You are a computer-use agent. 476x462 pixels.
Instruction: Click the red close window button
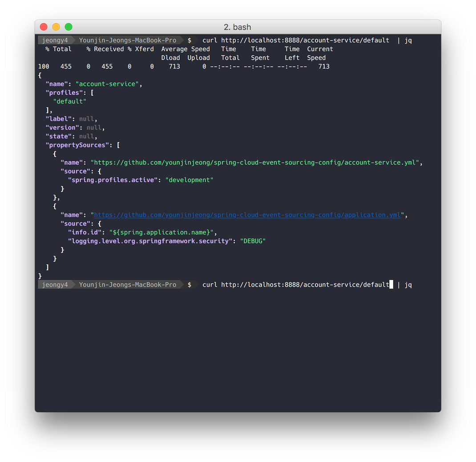tap(44, 27)
